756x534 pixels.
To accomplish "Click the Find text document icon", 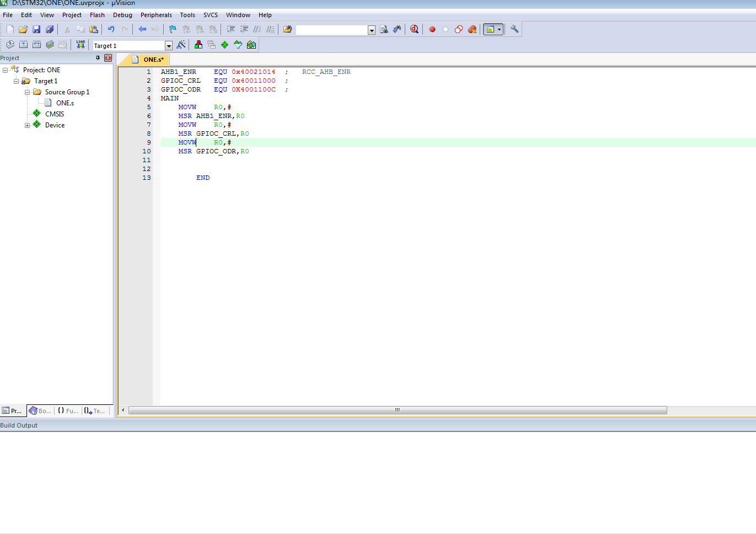I will click(384, 29).
